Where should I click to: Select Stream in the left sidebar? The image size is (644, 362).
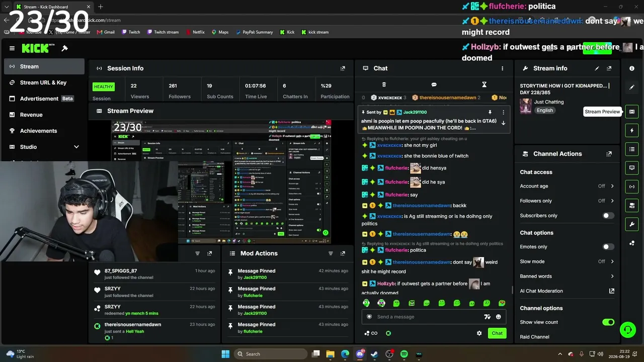click(x=44, y=66)
